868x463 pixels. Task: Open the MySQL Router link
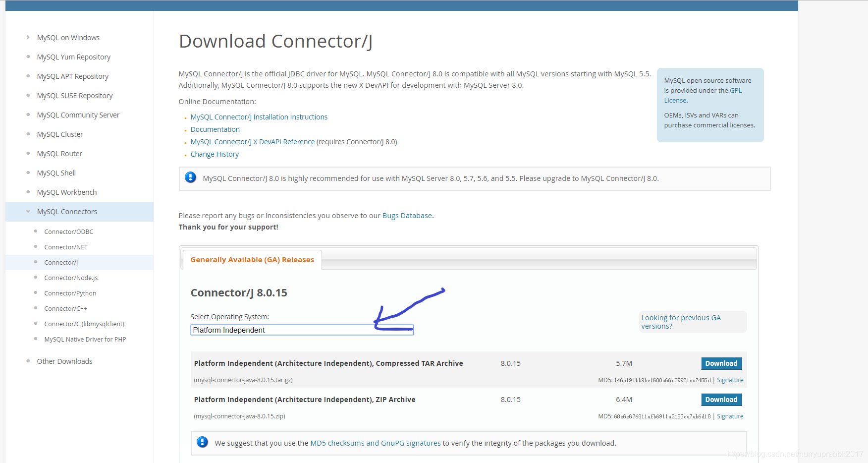tap(59, 154)
